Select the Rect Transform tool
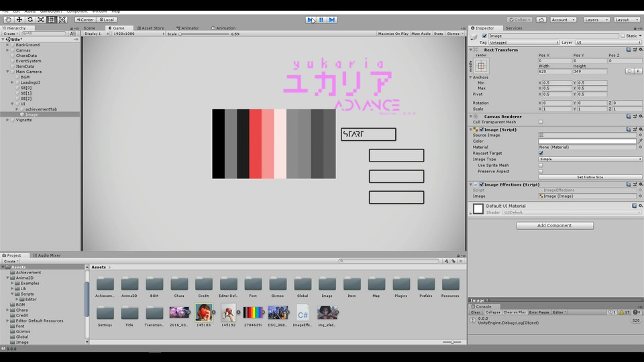The height and width of the screenshot is (362, 644). click(52, 19)
